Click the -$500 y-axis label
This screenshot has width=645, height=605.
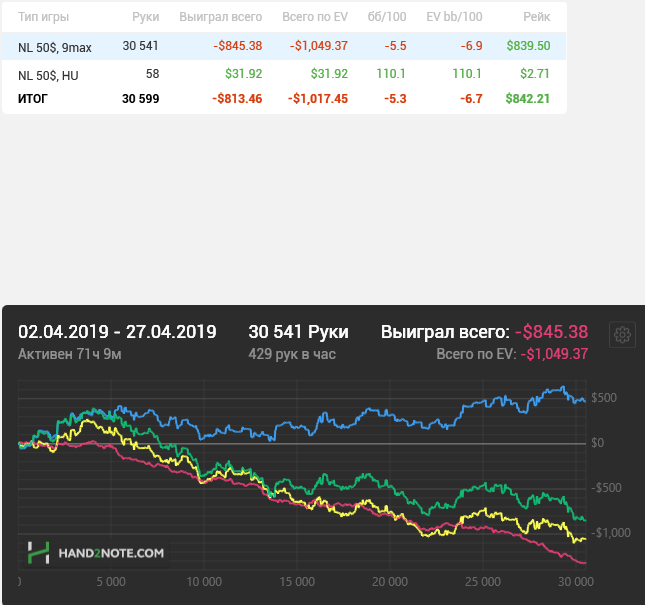605,488
